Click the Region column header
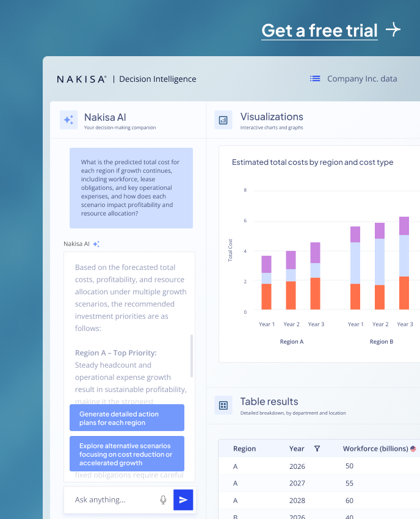 244,449
